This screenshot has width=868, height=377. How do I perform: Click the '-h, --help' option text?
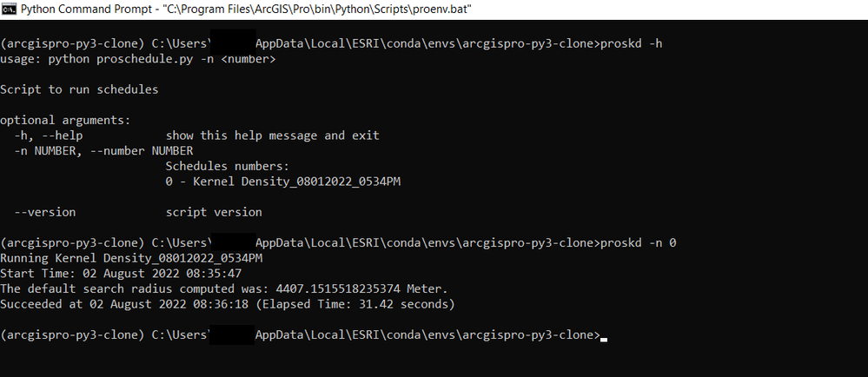pos(49,136)
